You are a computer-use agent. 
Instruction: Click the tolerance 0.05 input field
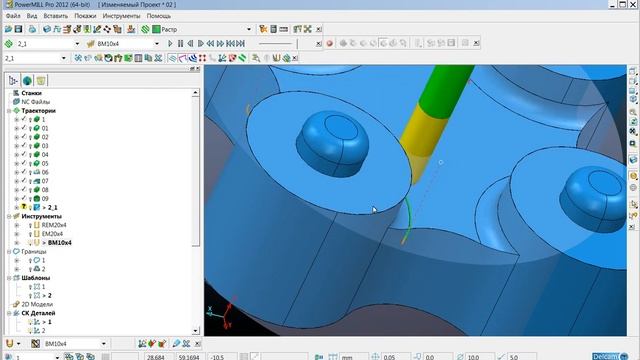(396, 357)
